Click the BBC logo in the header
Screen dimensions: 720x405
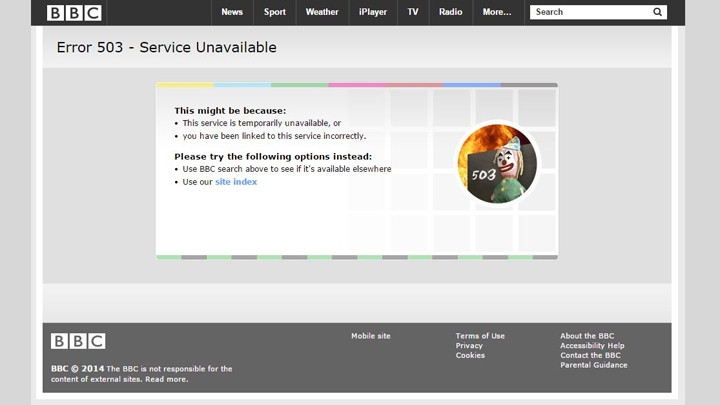click(x=74, y=13)
